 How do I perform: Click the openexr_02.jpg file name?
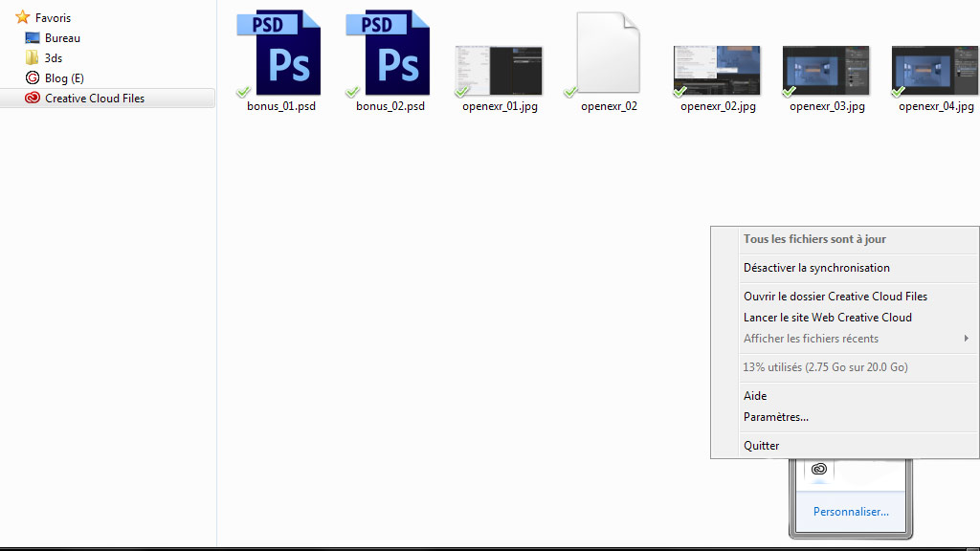click(718, 106)
